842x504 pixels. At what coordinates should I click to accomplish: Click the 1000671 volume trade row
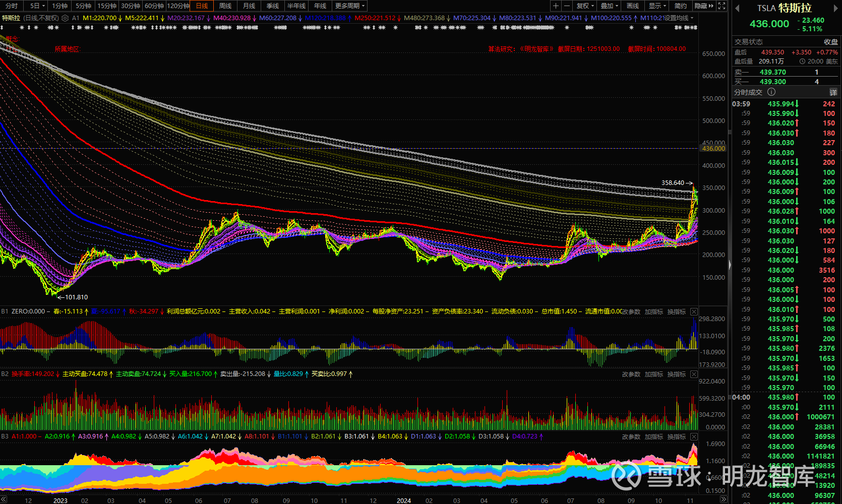point(786,417)
